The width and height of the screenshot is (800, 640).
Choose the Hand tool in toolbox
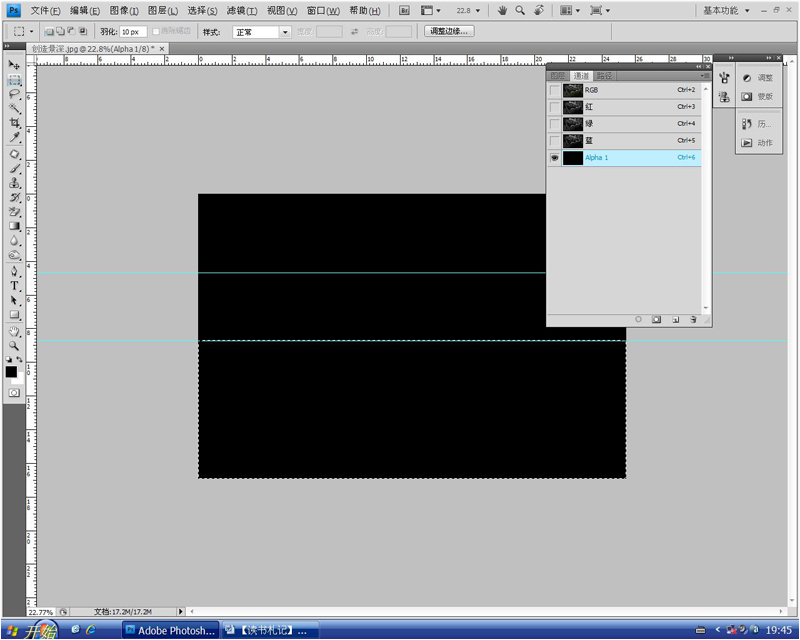14,330
